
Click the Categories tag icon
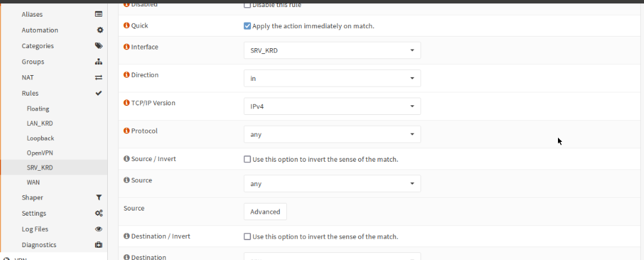[99, 46]
